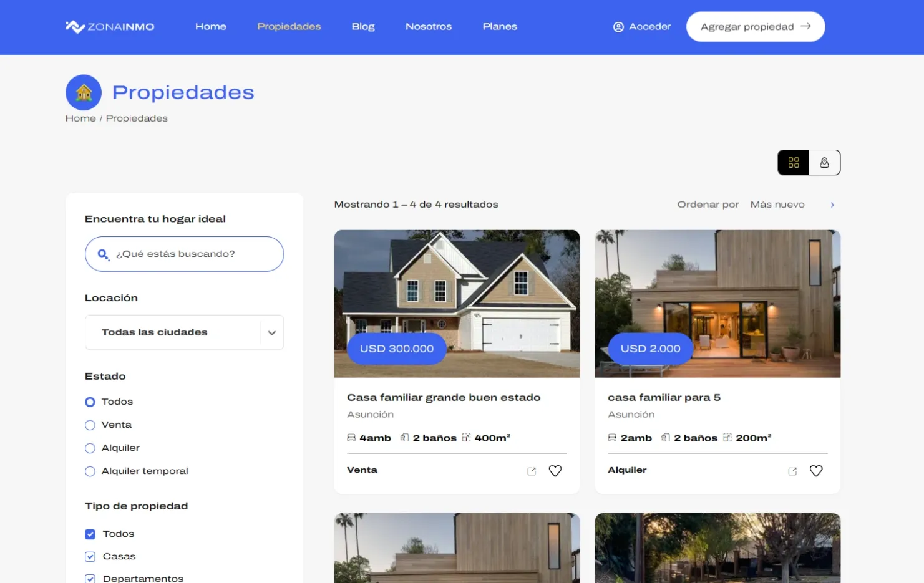
Task: Open Casa familiar grande in new tab
Action: point(532,472)
